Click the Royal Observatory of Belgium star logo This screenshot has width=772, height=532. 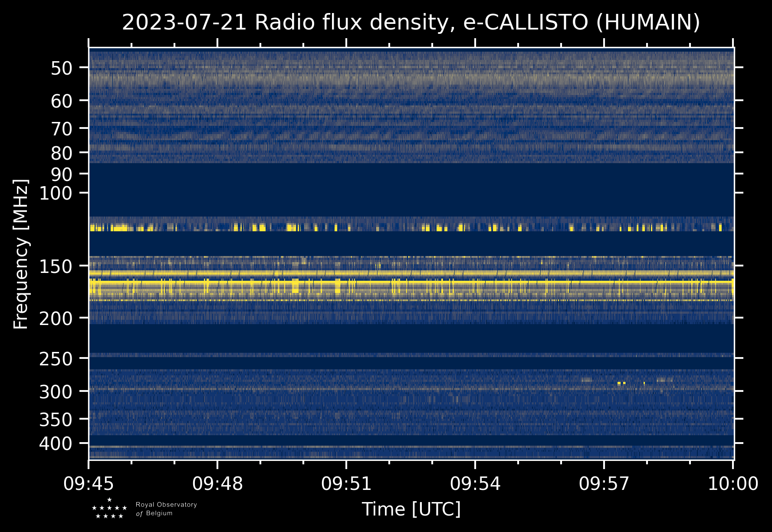pyautogui.click(x=109, y=509)
